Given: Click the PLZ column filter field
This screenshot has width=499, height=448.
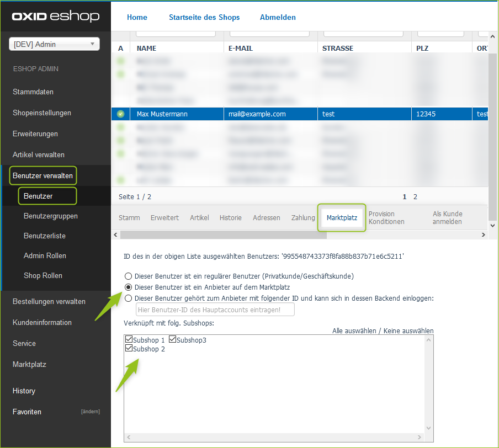Looking at the screenshot, I should point(440,34).
